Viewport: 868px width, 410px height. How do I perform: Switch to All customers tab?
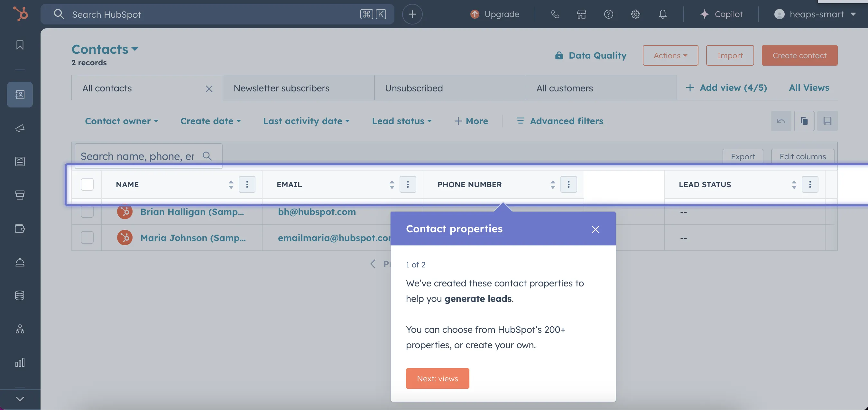601,88
